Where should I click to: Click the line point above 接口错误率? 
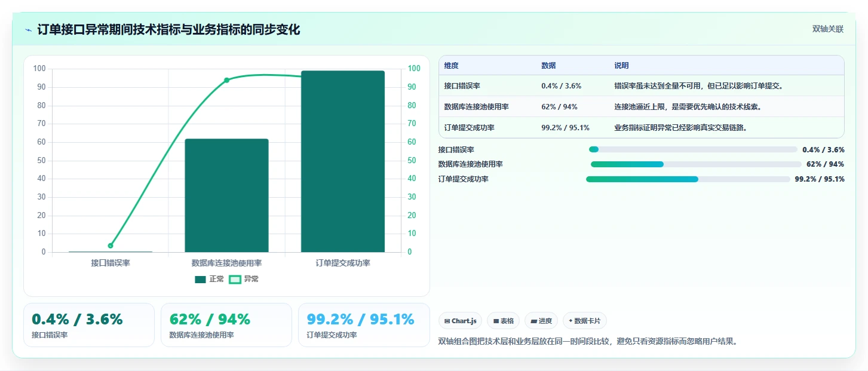point(111,246)
